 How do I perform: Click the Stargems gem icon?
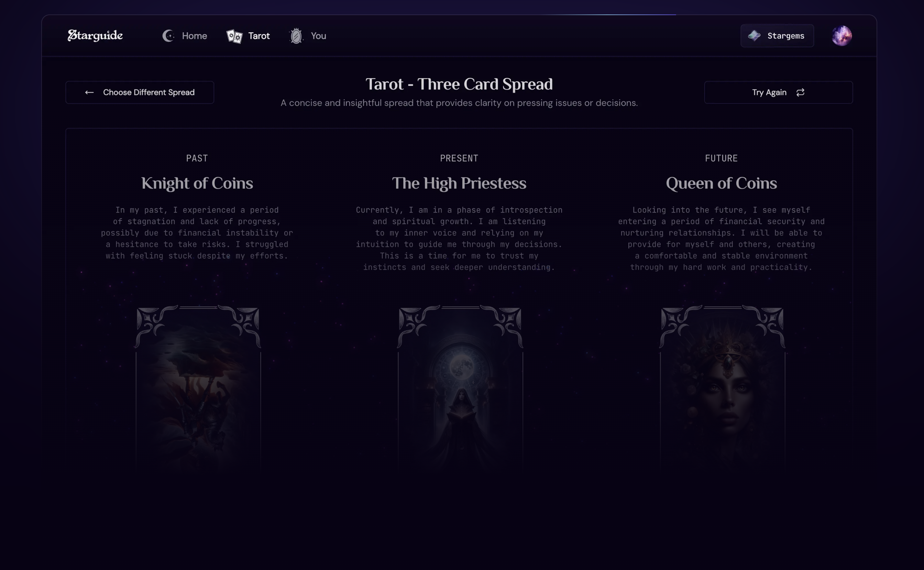coord(754,36)
